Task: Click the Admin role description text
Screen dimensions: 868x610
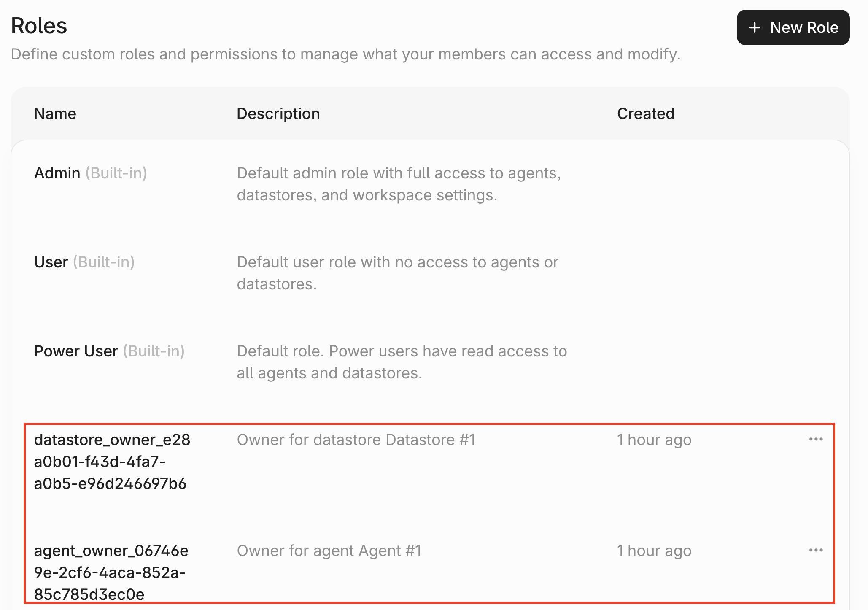Action: 399,184
